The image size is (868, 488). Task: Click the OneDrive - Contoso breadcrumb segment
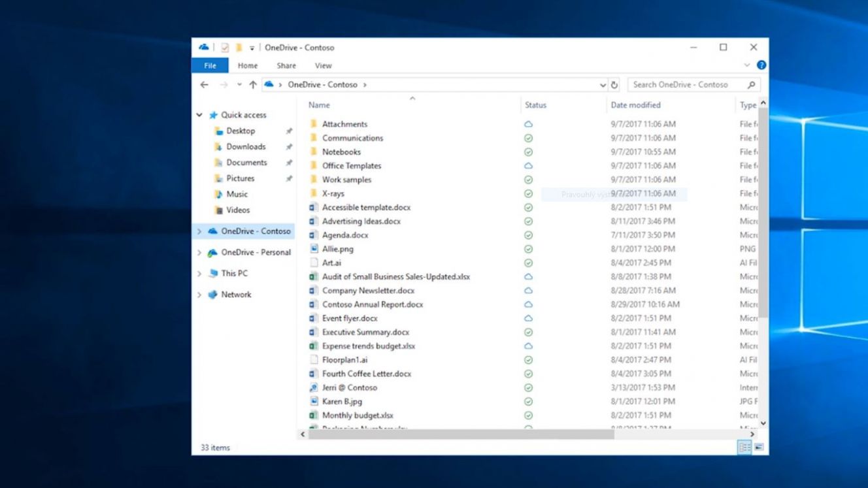(322, 85)
